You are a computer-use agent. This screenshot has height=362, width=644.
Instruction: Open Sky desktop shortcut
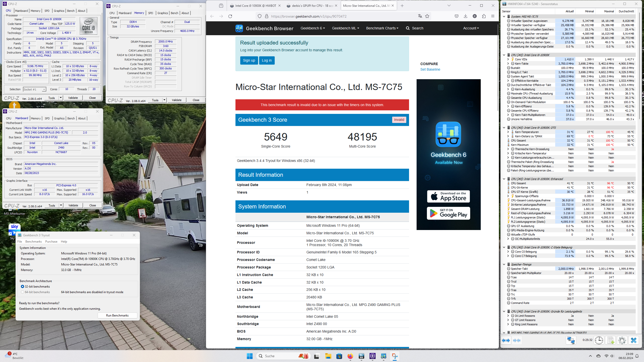(x=13, y=231)
